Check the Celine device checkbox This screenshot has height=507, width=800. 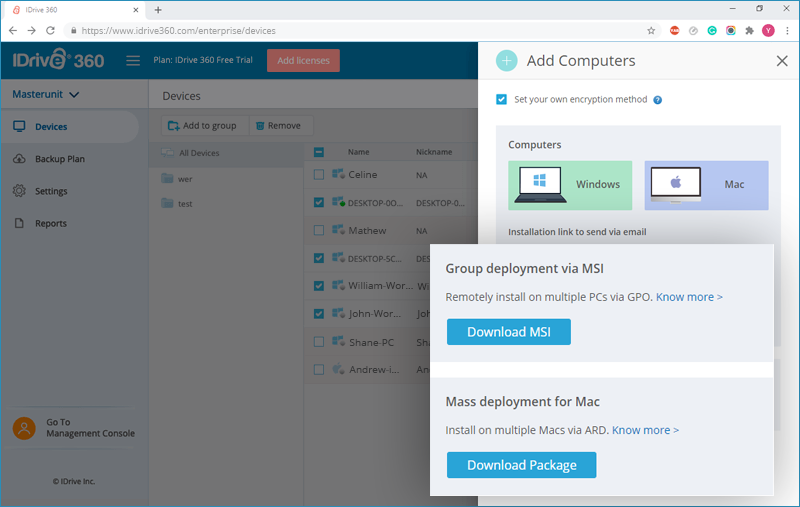pos(319,174)
